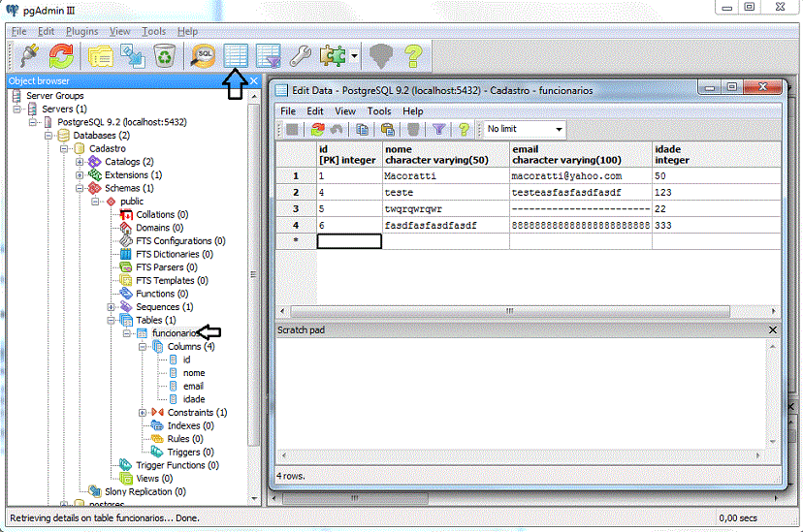Select Trigger Functions (0) in tree

(177, 465)
